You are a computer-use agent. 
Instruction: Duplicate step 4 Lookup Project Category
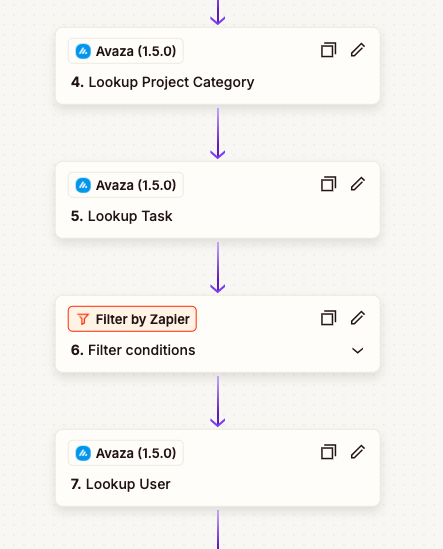pos(328,50)
